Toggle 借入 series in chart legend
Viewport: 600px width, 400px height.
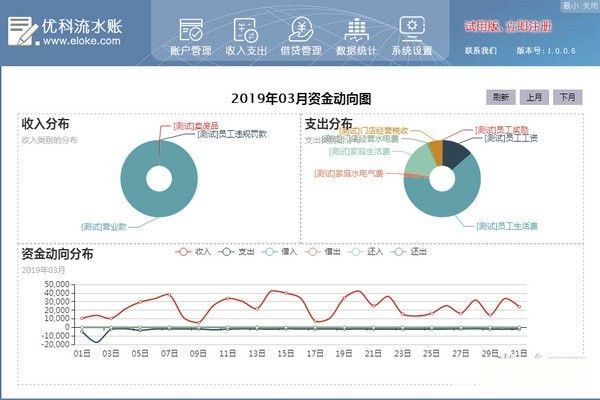coord(279,251)
